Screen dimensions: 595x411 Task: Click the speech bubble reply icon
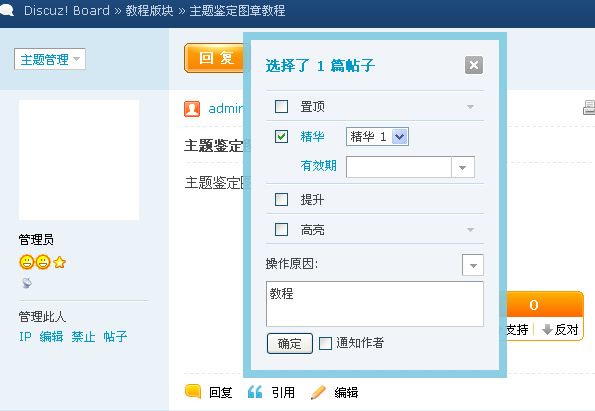point(193,391)
